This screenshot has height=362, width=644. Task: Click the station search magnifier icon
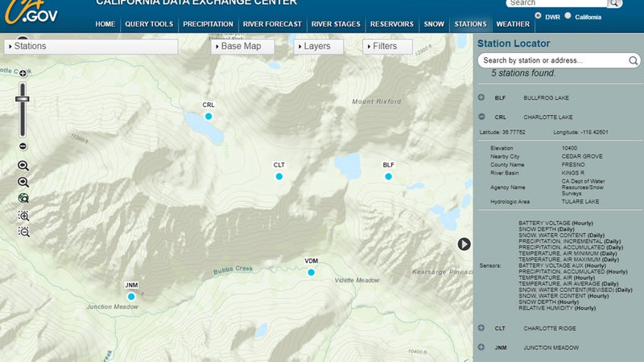coord(633,61)
